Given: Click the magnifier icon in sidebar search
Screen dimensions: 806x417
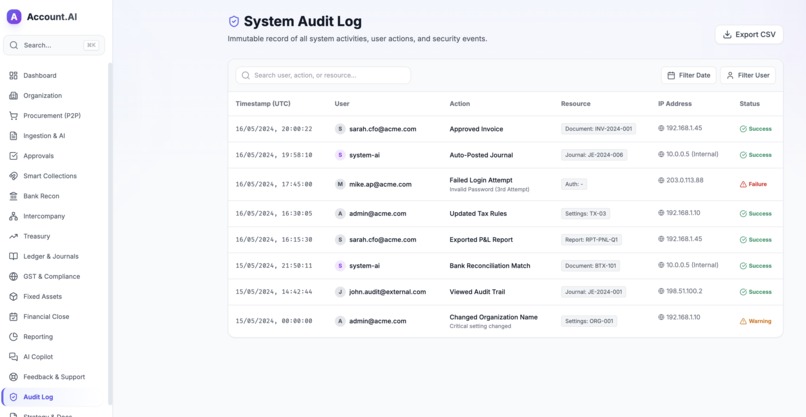Looking at the screenshot, I should (x=14, y=45).
